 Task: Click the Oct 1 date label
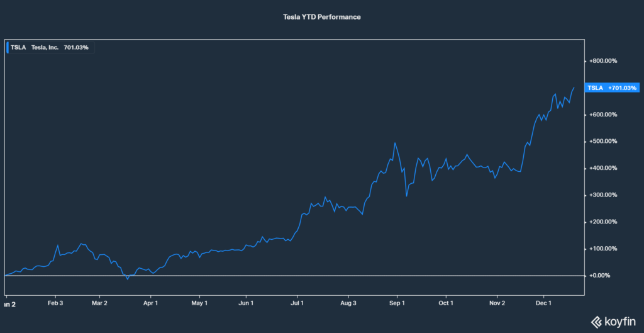coord(446,303)
